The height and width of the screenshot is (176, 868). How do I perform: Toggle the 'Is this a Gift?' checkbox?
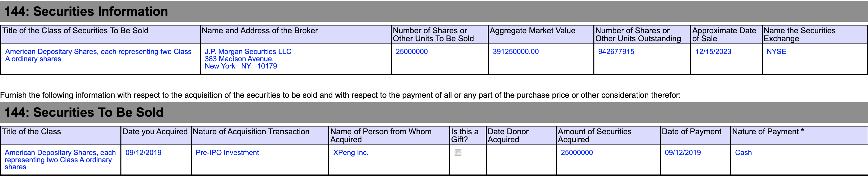(458, 153)
